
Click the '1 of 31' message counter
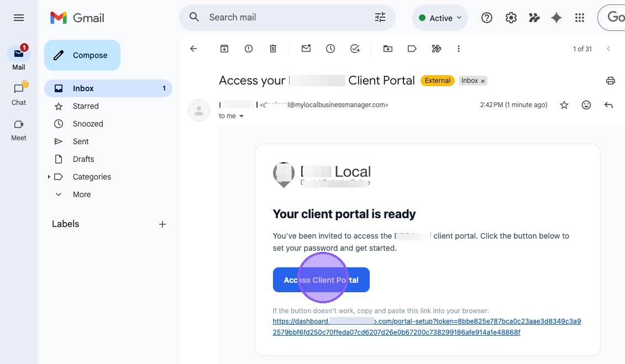pos(582,49)
